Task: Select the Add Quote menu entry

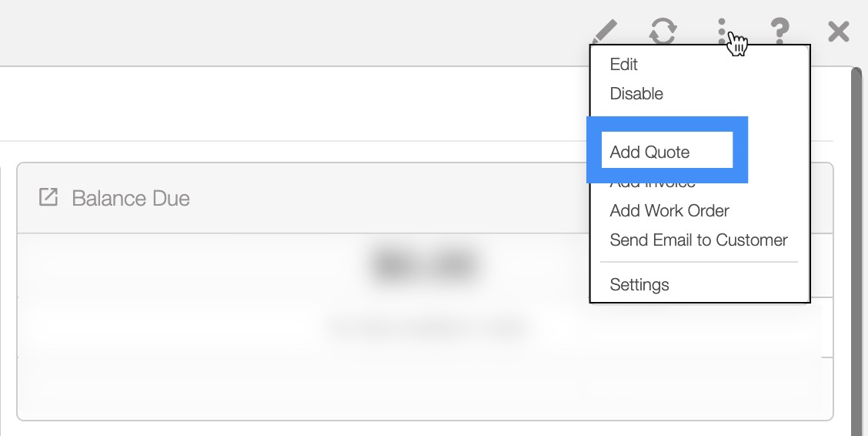Action: 649,152
